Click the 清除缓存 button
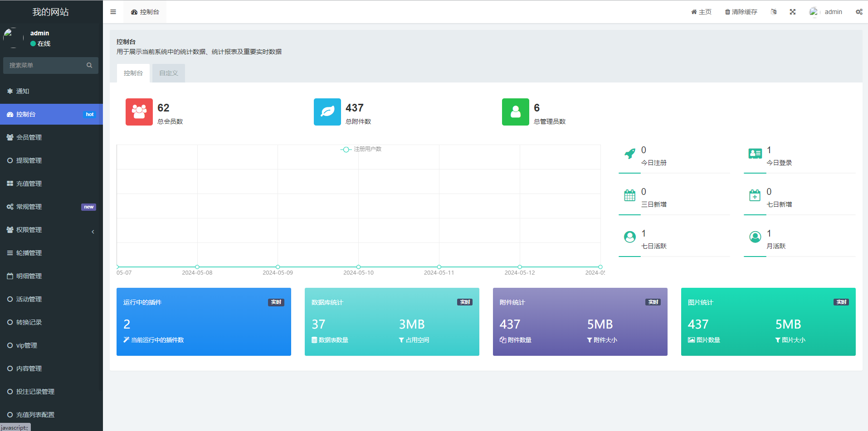868x431 pixels. click(741, 12)
